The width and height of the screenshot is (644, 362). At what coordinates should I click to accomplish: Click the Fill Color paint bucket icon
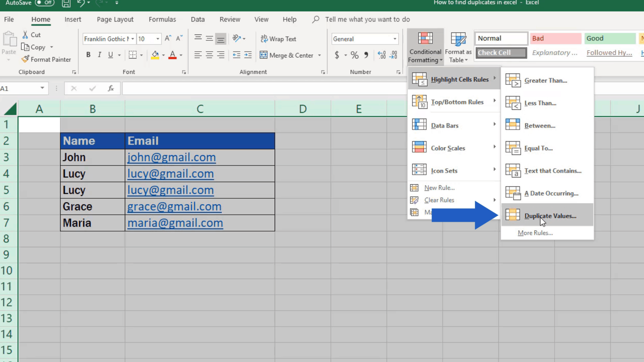click(x=154, y=55)
